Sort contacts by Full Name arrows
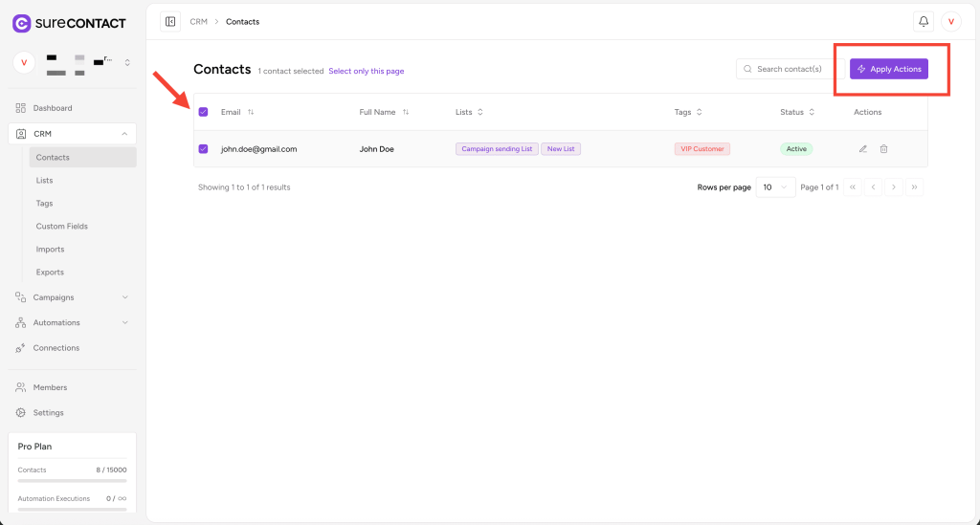The height and width of the screenshot is (525, 980). tap(406, 112)
